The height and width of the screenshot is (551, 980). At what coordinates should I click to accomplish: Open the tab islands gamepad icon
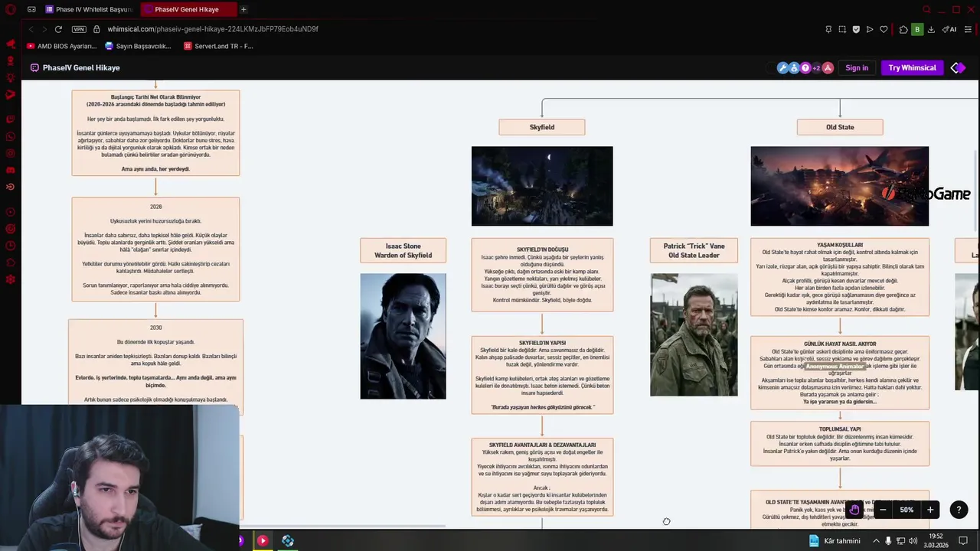click(x=31, y=9)
